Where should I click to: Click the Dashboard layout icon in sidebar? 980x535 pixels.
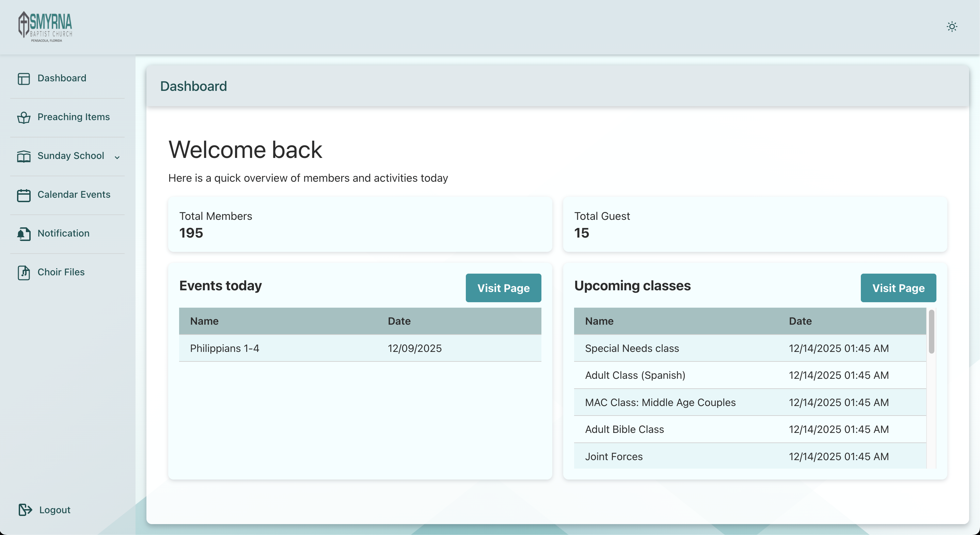(23, 79)
